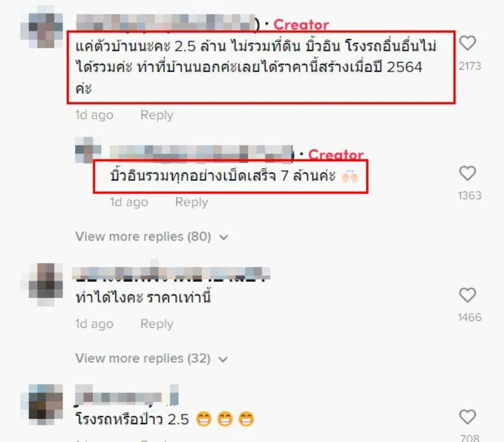The height and width of the screenshot is (442, 504).
Task: Reply to the 2.5 ล้าน creator comment
Action: [x=157, y=115]
